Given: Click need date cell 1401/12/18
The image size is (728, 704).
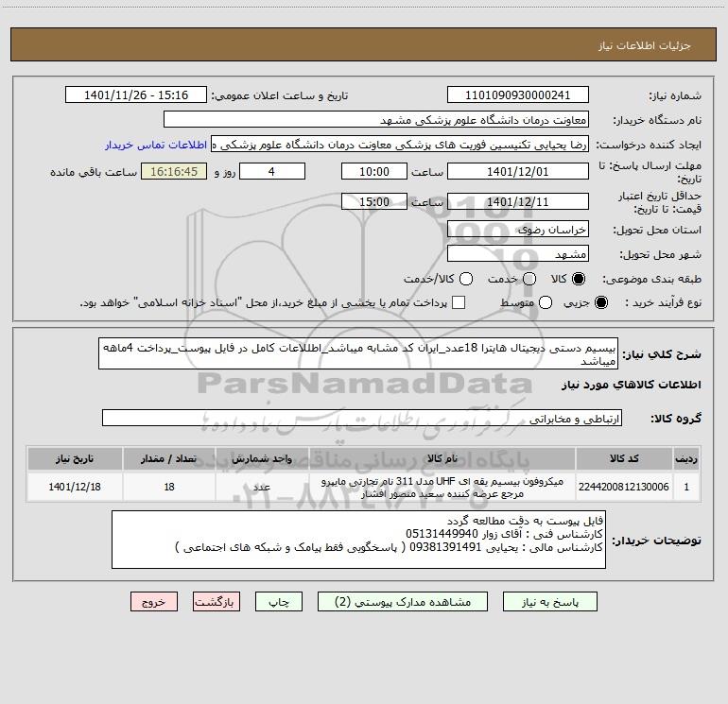Looking at the screenshot, I should click(75, 487).
